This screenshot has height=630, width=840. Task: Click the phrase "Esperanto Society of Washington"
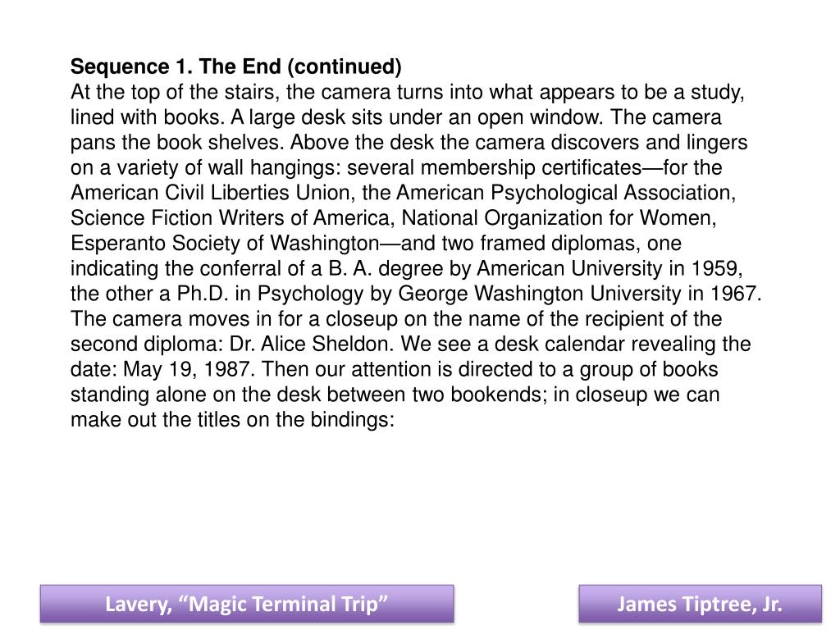(225, 243)
